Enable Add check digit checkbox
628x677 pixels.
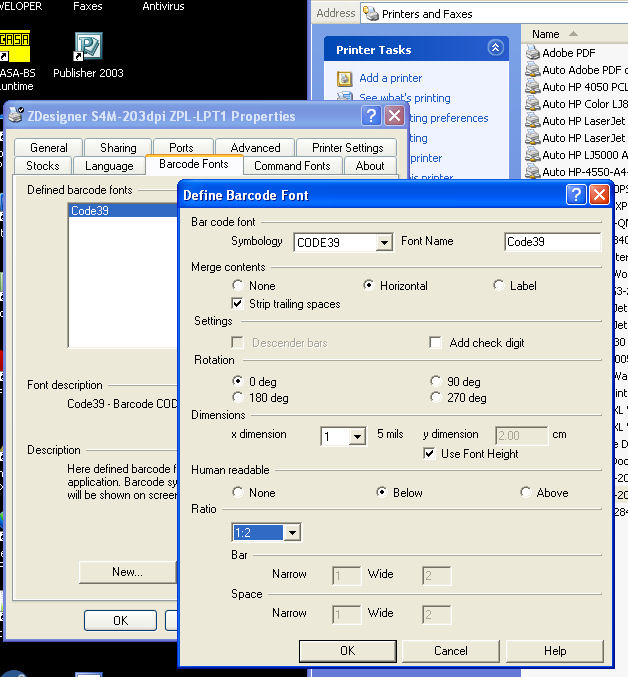pyautogui.click(x=435, y=342)
